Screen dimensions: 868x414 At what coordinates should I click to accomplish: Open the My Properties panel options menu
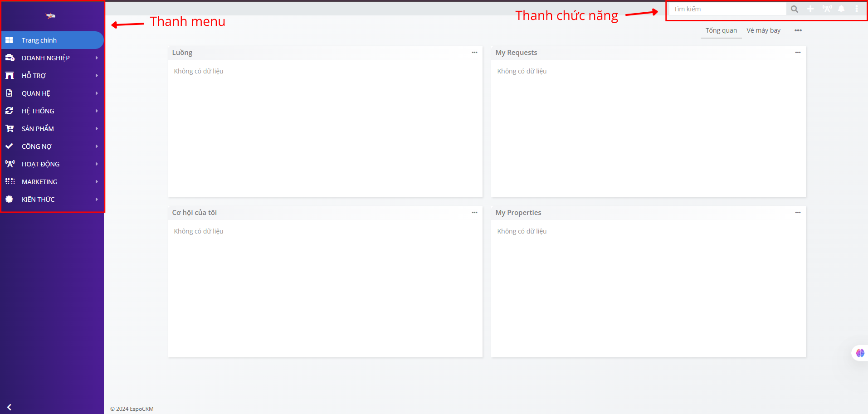798,213
